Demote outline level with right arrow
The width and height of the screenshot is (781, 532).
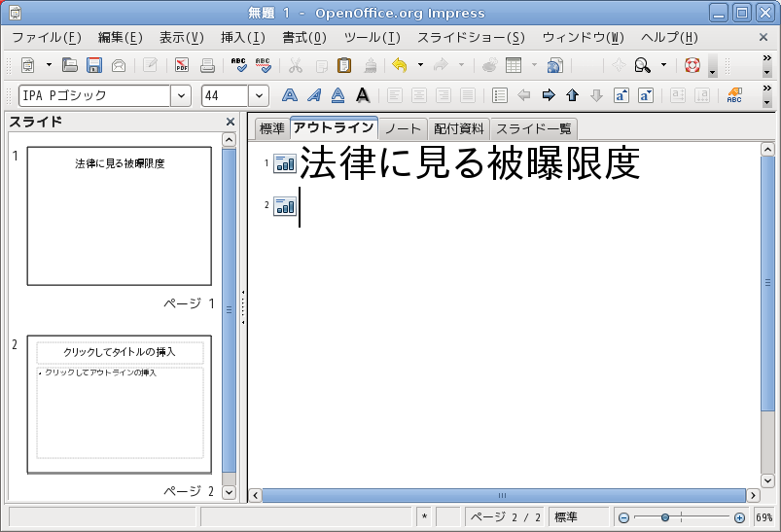(x=548, y=95)
